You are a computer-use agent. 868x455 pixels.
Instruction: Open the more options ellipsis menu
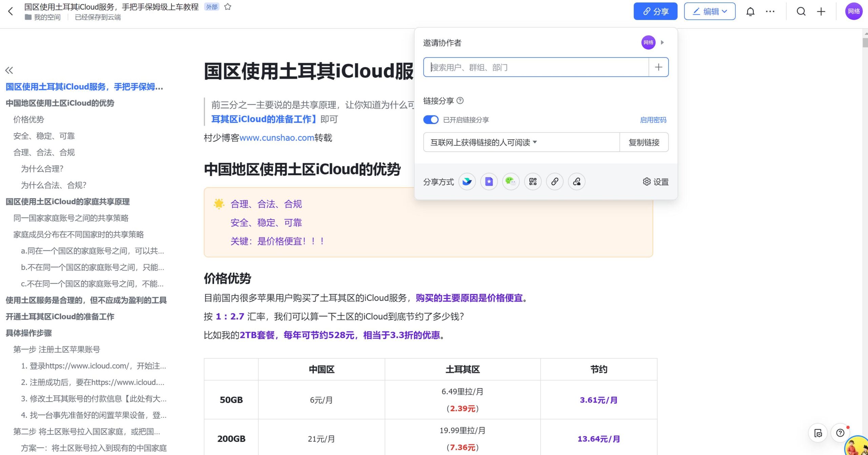click(770, 12)
